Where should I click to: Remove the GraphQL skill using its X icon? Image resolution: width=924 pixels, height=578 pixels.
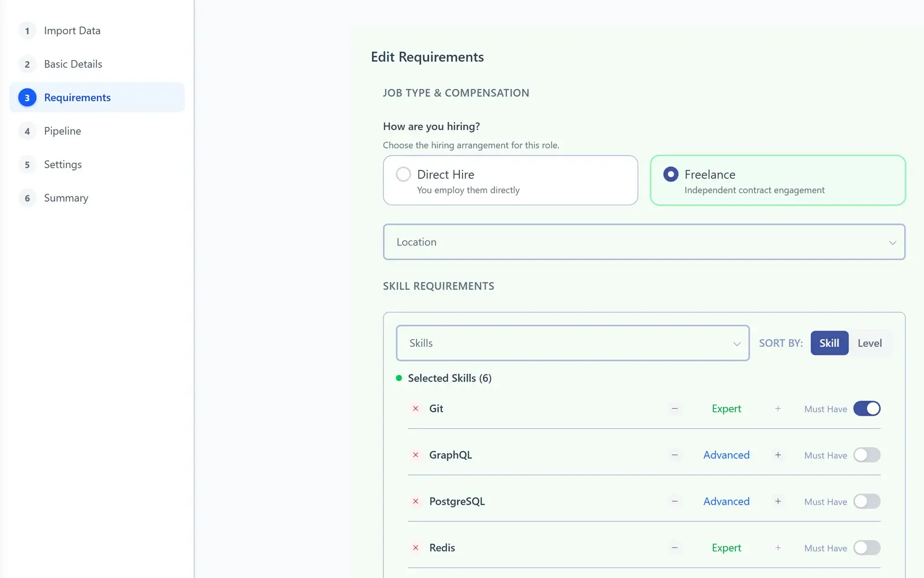tap(415, 455)
